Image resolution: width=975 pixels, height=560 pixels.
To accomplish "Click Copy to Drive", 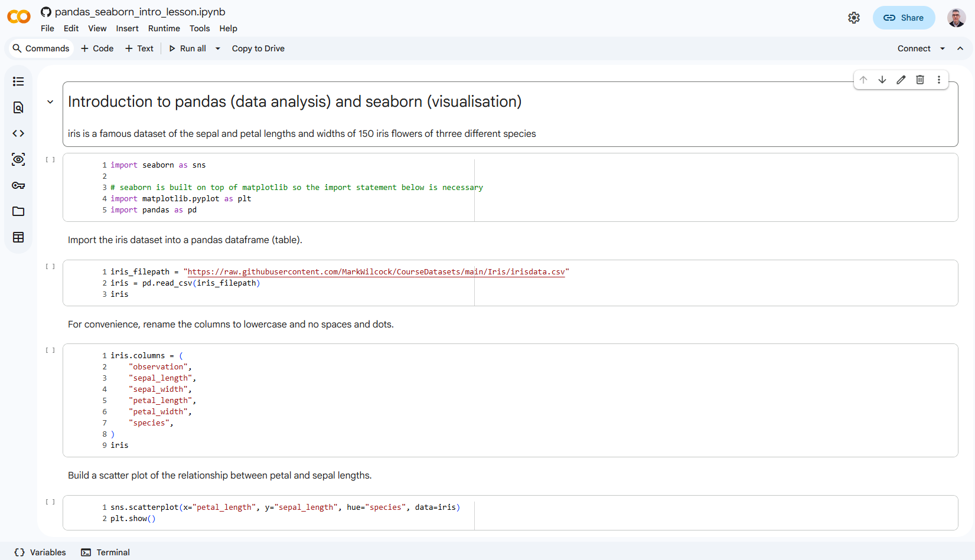I will [258, 48].
